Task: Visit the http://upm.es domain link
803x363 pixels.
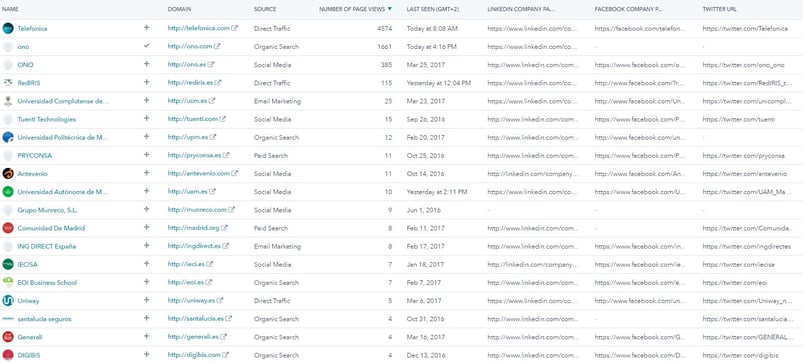Action: (x=188, y=137)
